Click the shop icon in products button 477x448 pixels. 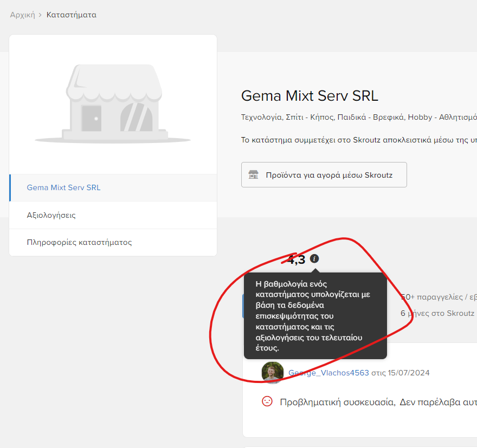[x=254, y=175]
